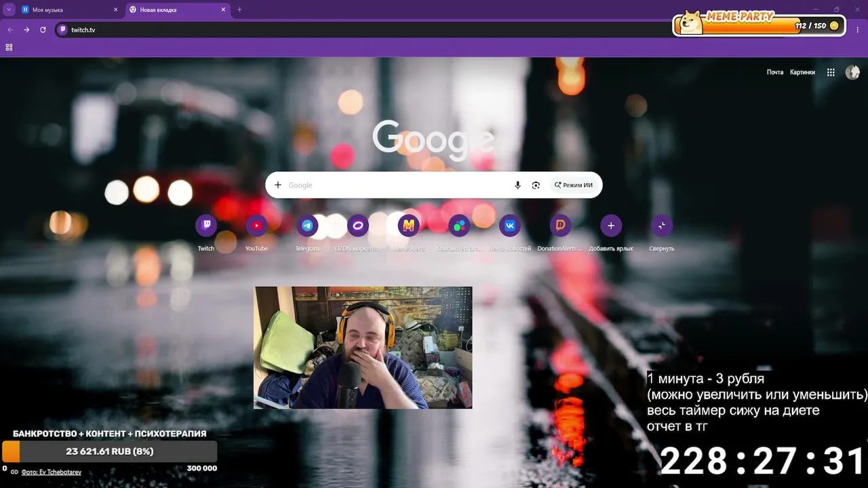Open the Google account avatar menu
Screen dimensions: 868x488
coord(852,73)
